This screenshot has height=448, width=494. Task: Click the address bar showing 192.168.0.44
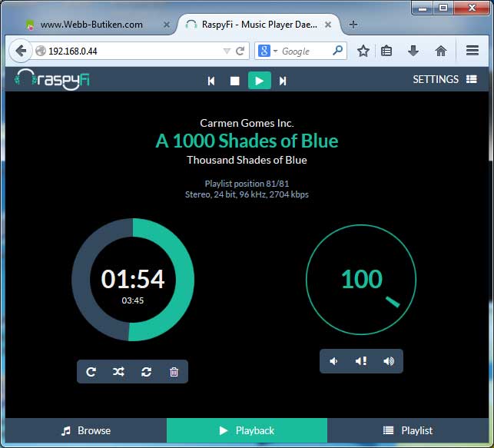pyautogui.click(x=134, y=51)
